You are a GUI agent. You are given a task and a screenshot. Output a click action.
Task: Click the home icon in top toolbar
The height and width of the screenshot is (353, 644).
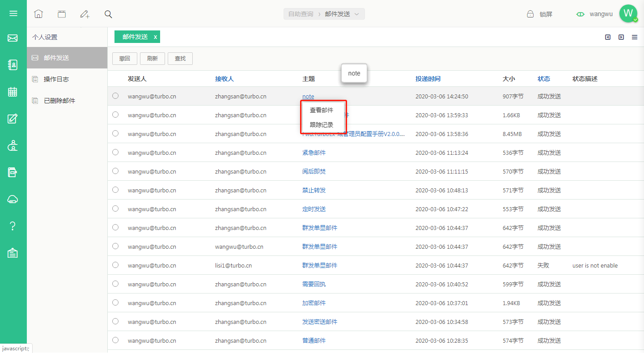38,14
